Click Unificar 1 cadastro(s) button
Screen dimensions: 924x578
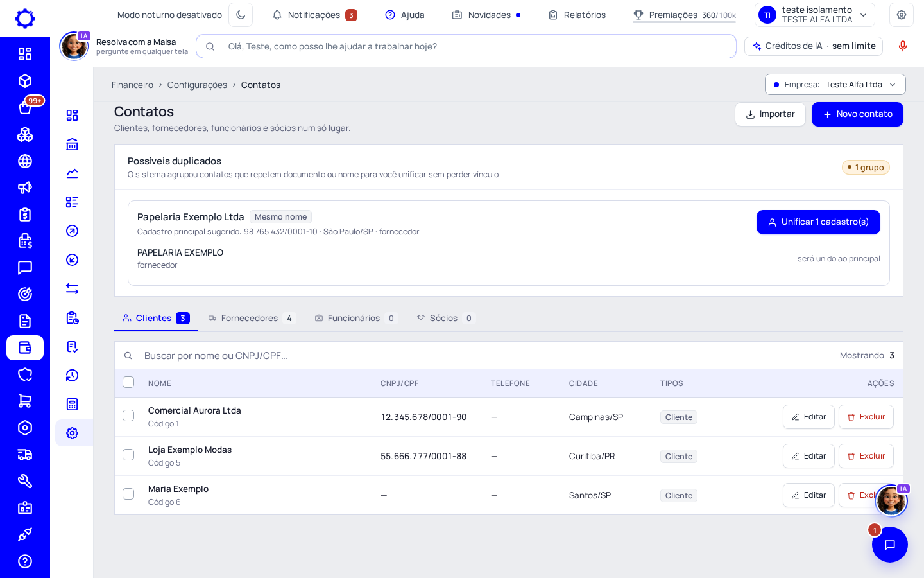(818, 222)
